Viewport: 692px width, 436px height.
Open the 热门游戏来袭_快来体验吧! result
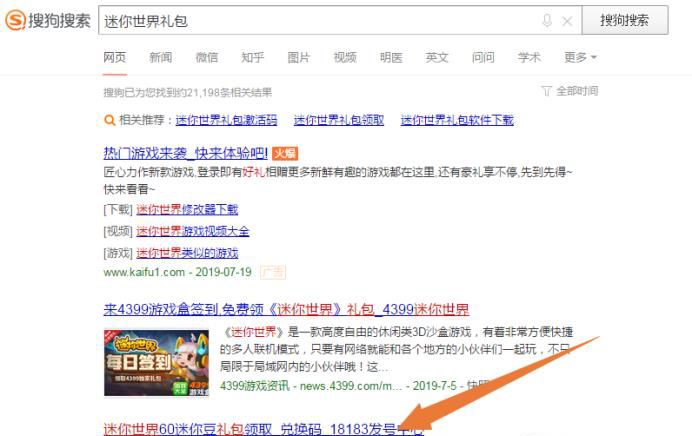click(186, 153)
